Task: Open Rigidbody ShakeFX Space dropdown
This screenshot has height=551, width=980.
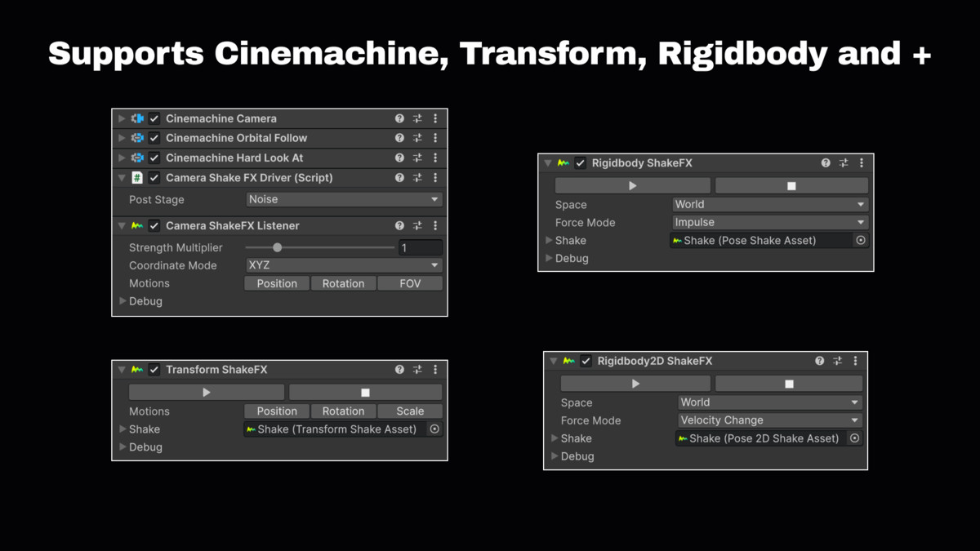Action: click(x=770, y=204)
